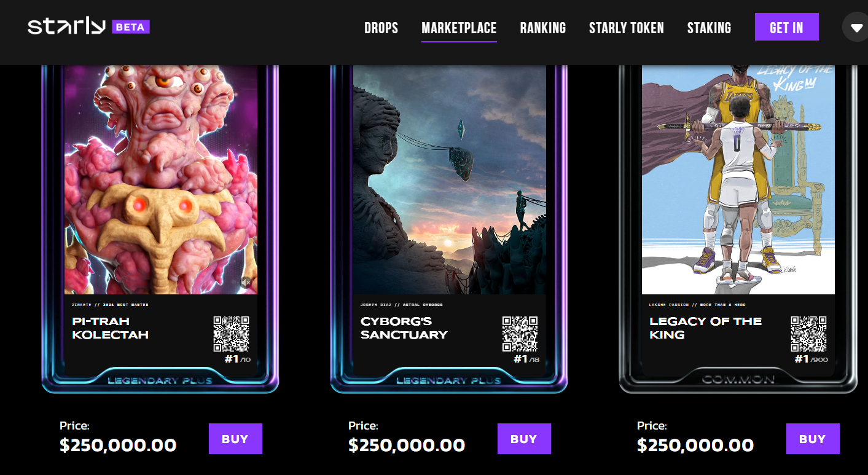Click the QR code on Legacy of the King card
Image resolution: width=868 pixels, height=475 pixels.
point(808,334)
